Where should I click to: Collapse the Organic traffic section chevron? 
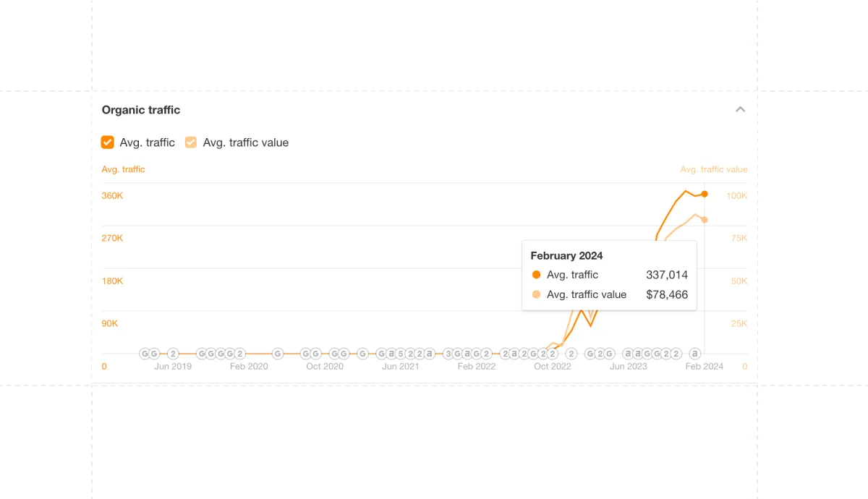click(740, 110)
